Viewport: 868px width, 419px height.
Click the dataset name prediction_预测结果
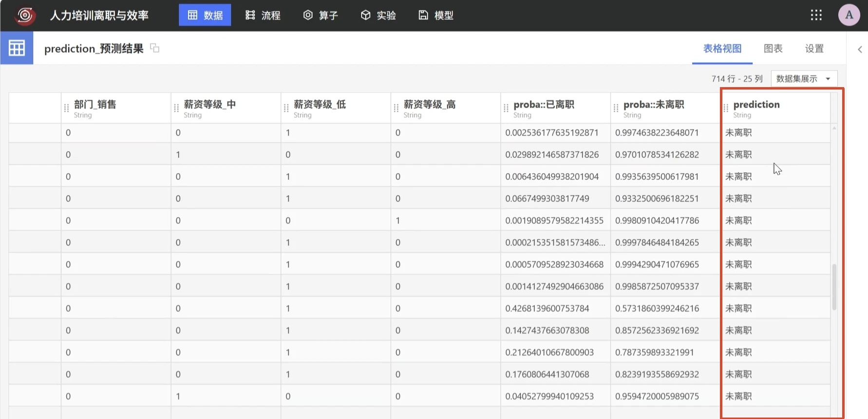[x=94, y=48]
